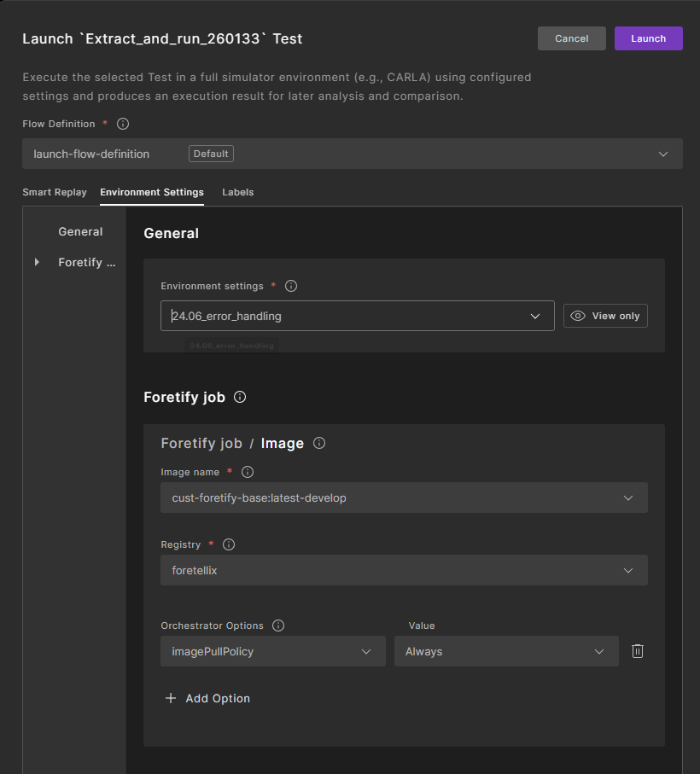Click info icon next to Orchestrator Options
This screenshot has height=774, width=700.
[278, 626]
